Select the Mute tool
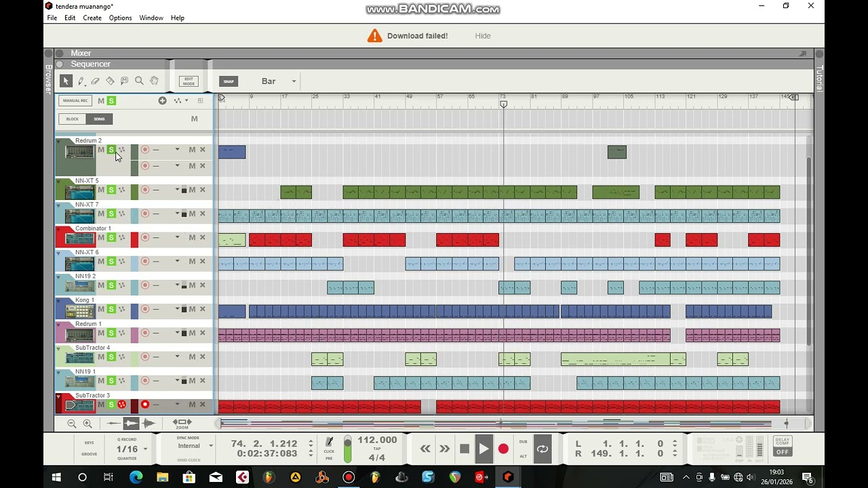This screenshot has height=488, width=868. pyautogui.click(x=125, y=81)
